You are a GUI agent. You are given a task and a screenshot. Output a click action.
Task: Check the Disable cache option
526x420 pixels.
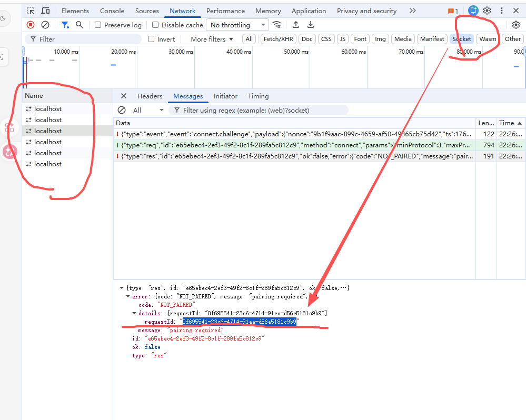pos(155,25)
